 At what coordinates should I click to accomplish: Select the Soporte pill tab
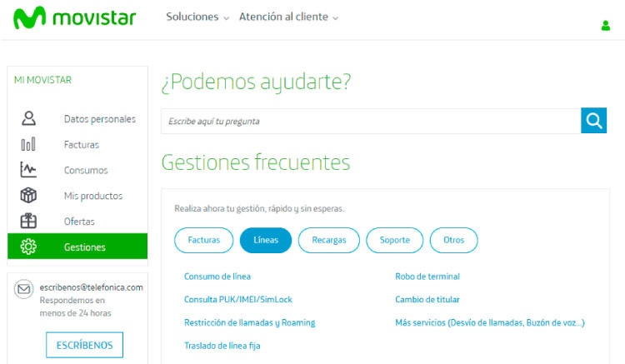[395, 240]
